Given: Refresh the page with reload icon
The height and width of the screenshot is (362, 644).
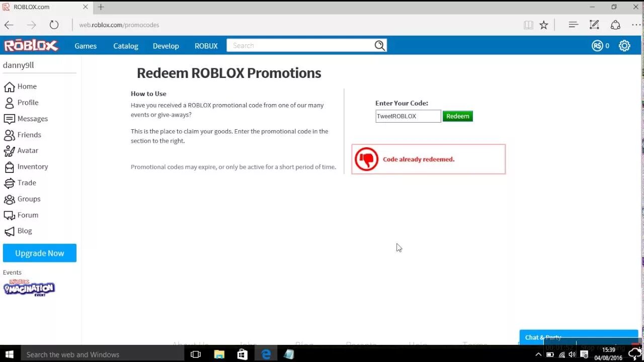Looking at the screenshot, I should tap(54, 25).
